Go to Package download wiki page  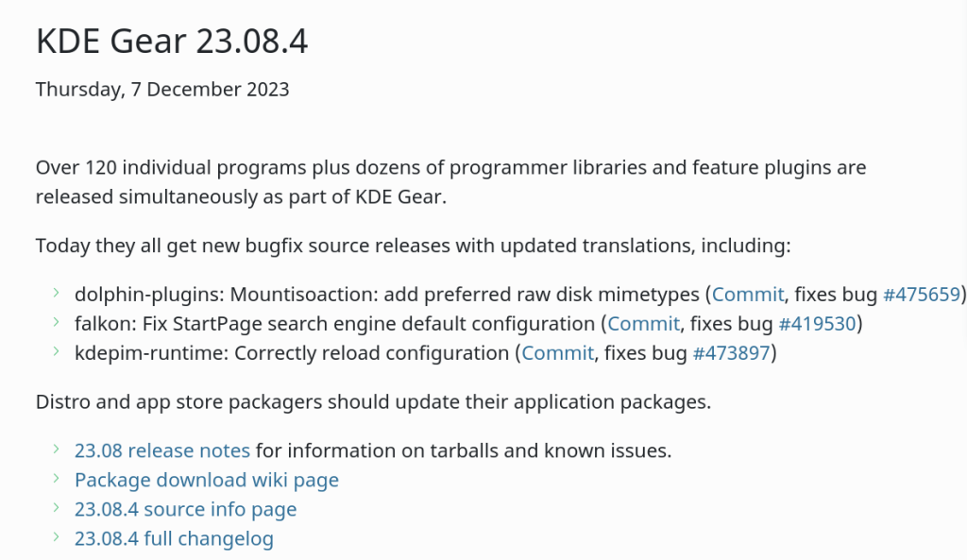[206, 480]
